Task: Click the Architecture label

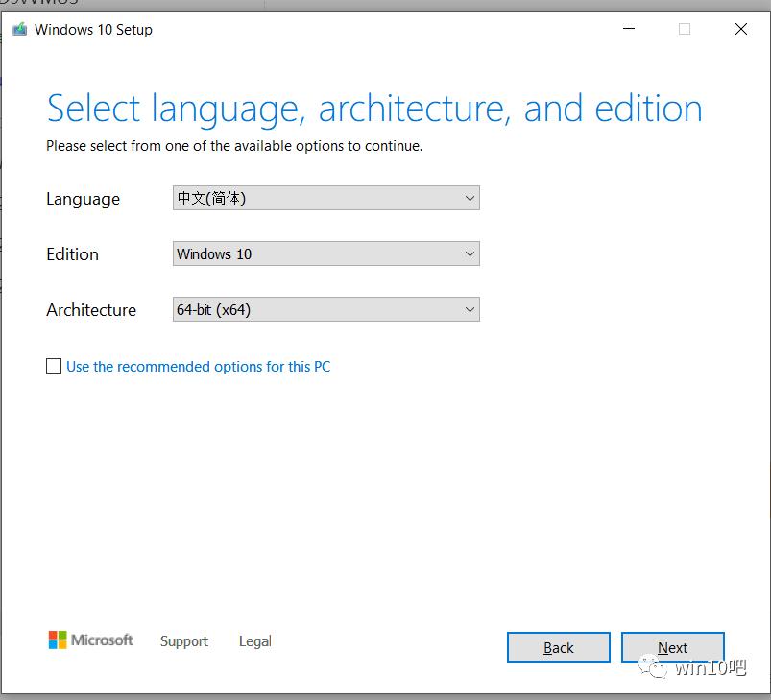Action: 91,310
